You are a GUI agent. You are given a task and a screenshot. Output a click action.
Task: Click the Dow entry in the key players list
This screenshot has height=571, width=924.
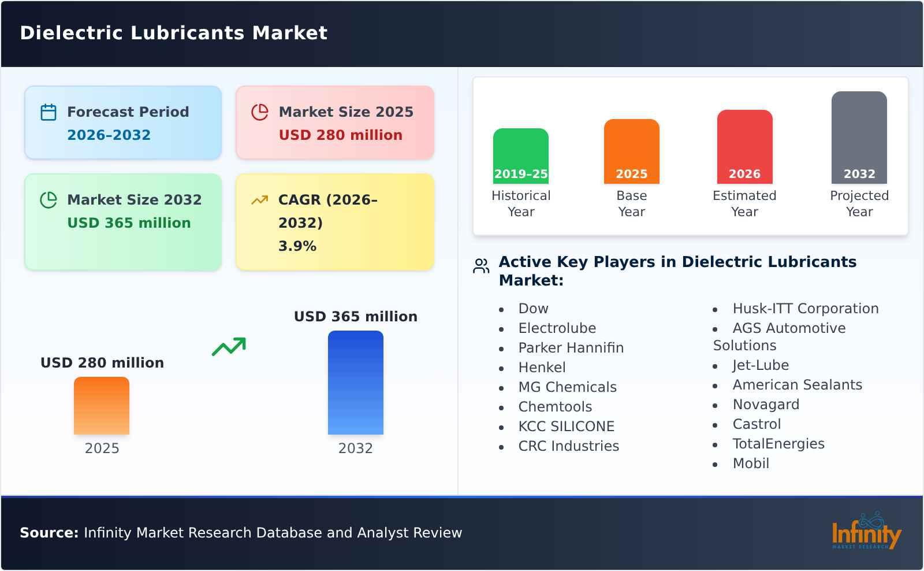pyautogui.click(x=532, y=308)
